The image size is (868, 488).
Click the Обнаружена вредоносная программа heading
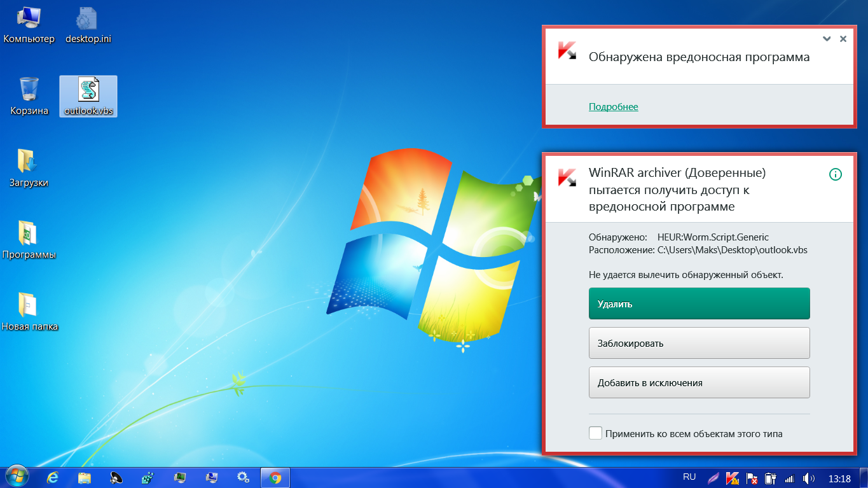699,57
